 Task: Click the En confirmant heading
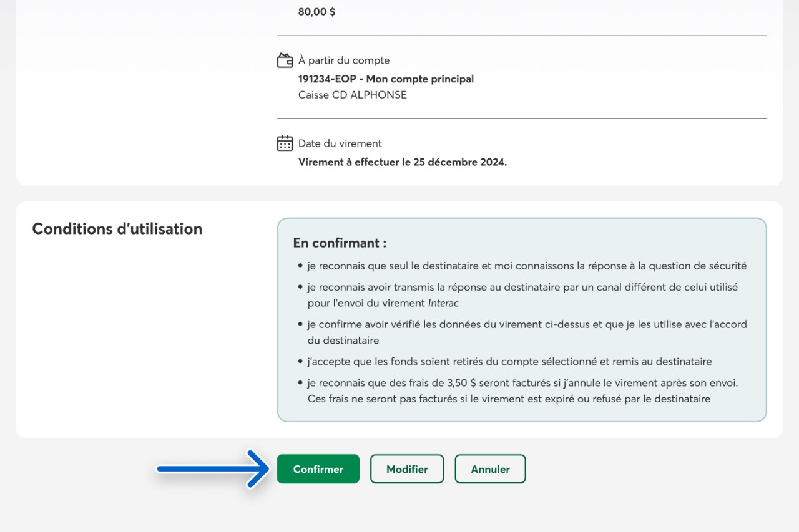(x=339, y=243)
